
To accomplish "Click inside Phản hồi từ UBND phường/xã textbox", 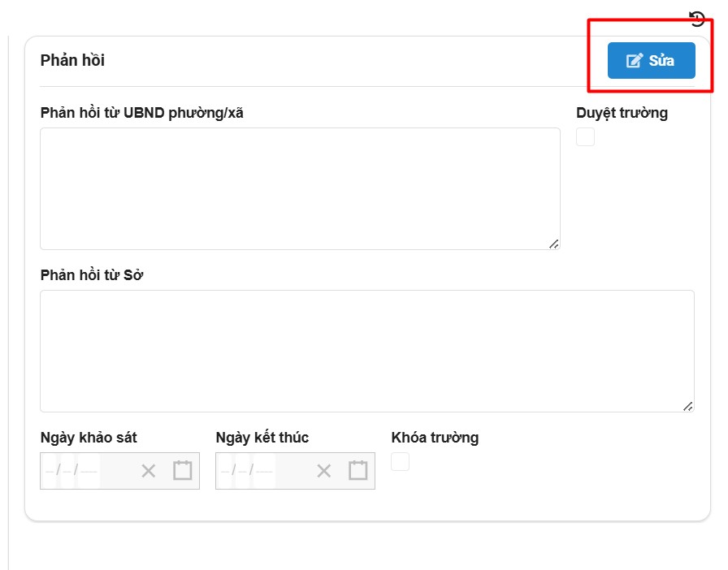I will [299, 188].
